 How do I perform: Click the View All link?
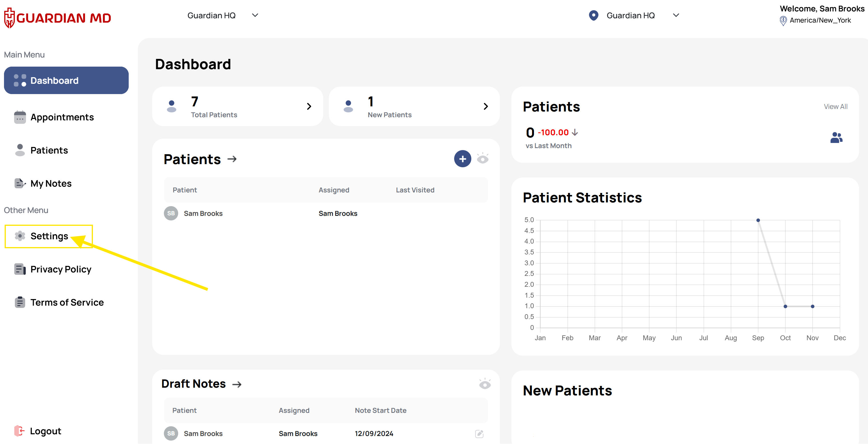(x=835, y=106)
